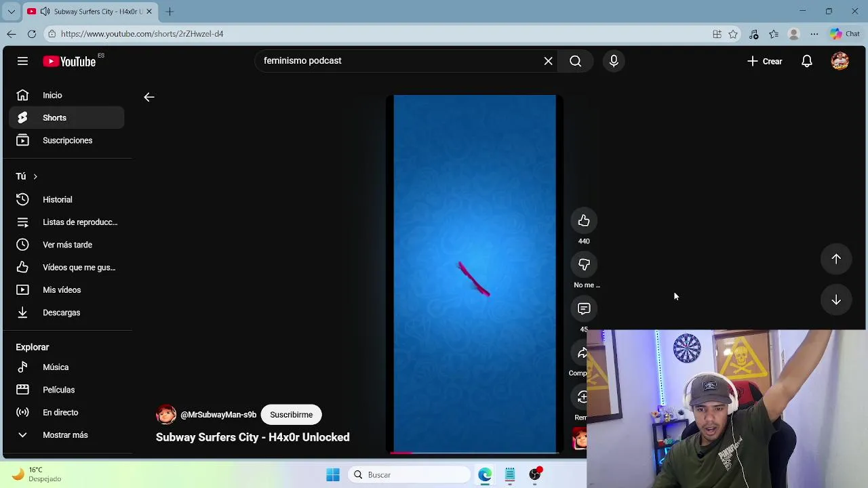
Task: Open the split screen browser icon
Action: point(717,34)
